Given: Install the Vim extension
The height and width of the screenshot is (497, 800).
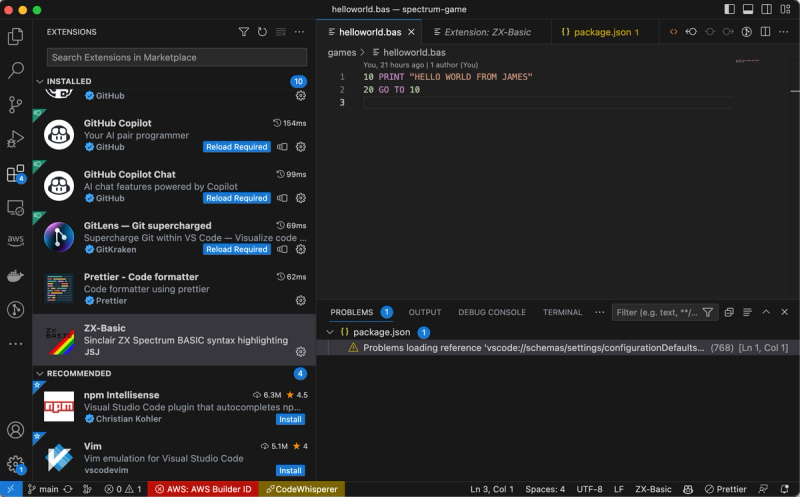Looking at the screenshot, I should coord(290,470).
